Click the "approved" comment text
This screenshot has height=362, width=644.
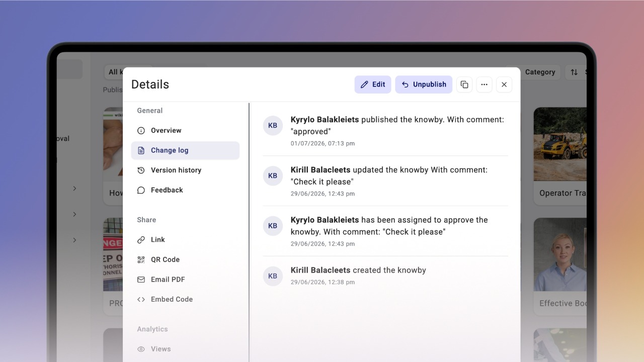pos(311,132)
